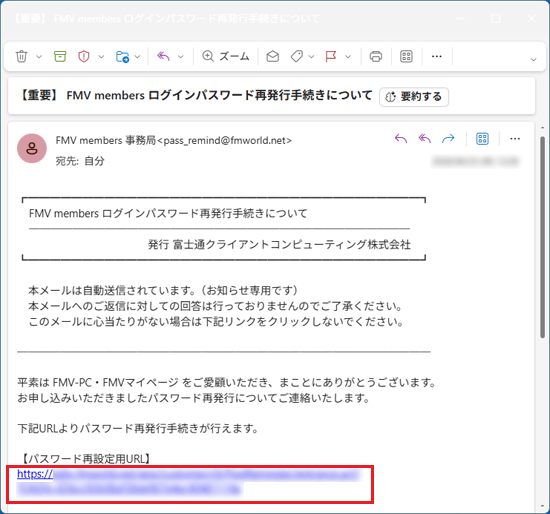Viewport: 550px width, 514px height.
Task: Expand the ribbon with the right-edge chevron
Action: (x=534, y=59)
